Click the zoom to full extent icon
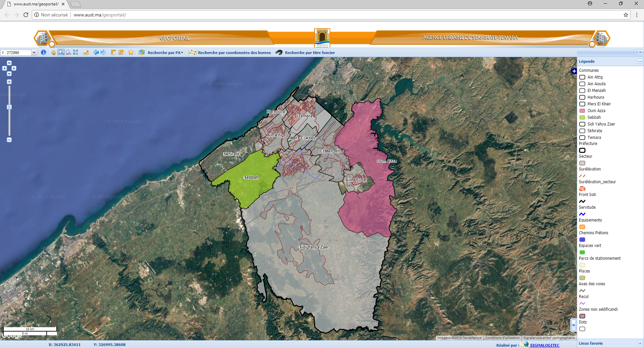 click(76, 52)
